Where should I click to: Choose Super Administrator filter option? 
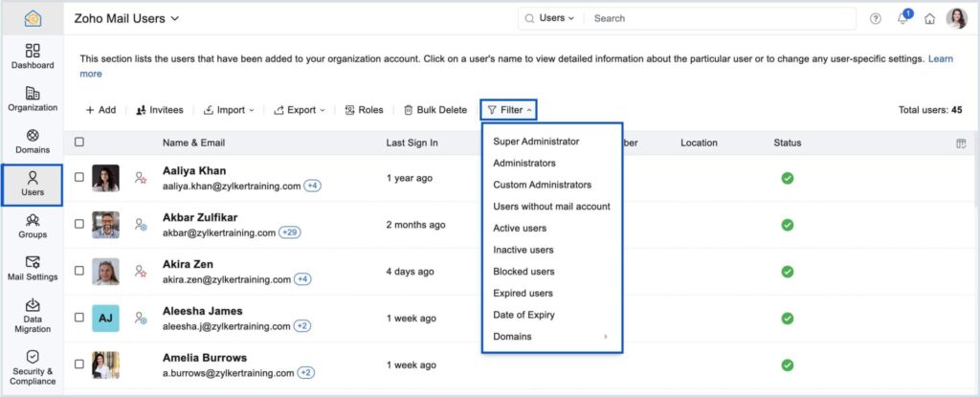(x=536, y=142)
